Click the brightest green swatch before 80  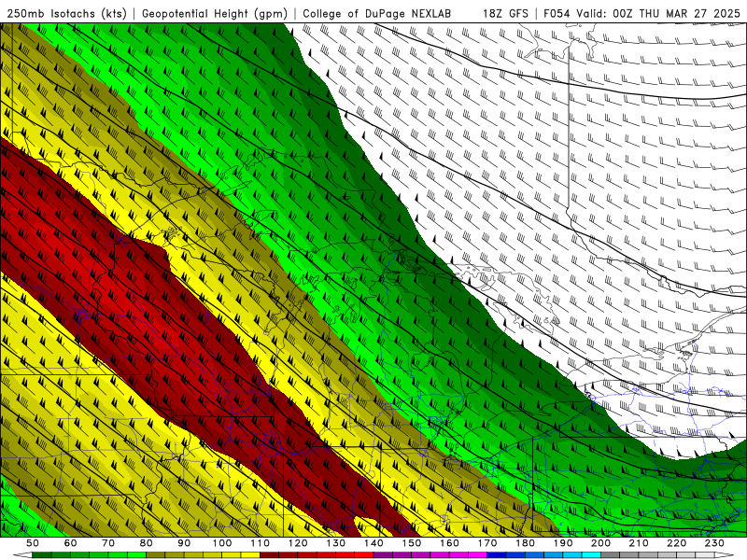coord(136,555)
